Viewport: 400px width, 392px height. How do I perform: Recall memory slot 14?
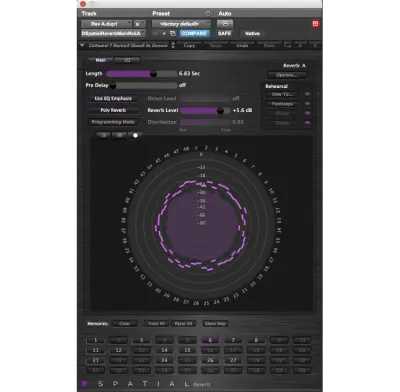[x=164, y=350]
